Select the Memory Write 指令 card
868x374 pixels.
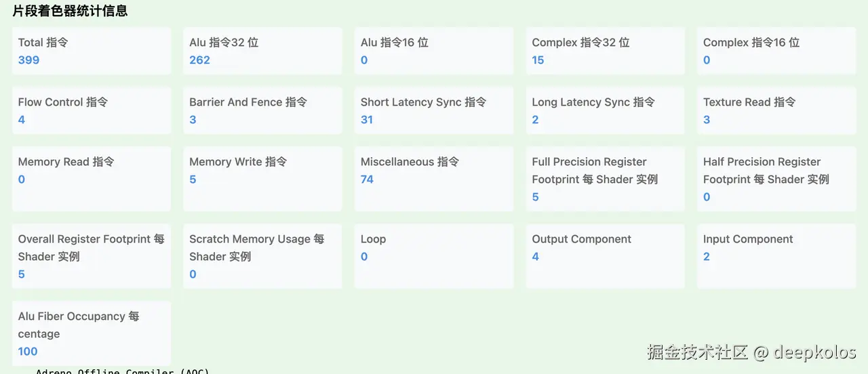coord(262,179)
